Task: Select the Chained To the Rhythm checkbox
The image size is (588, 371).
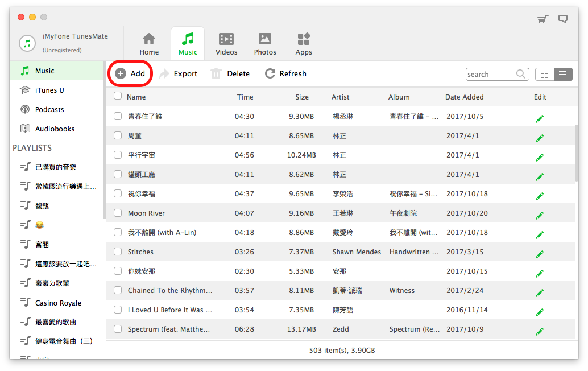Action: pos(118,290)
